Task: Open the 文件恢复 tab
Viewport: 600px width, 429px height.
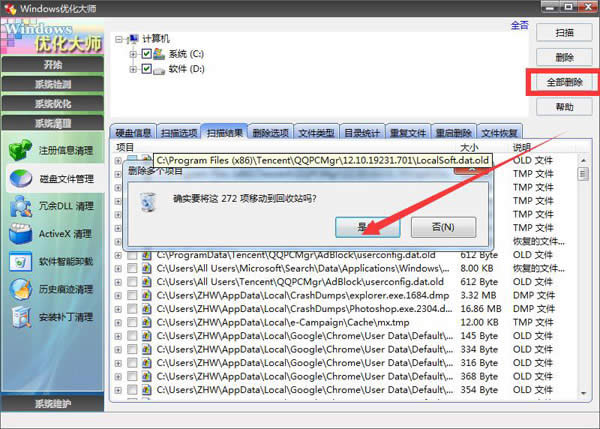Action: pos(499,132)
